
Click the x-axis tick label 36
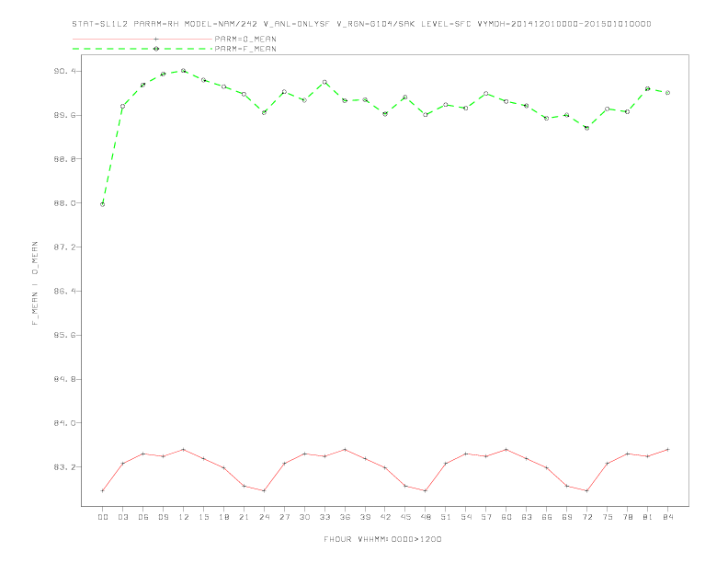(345, 517)
